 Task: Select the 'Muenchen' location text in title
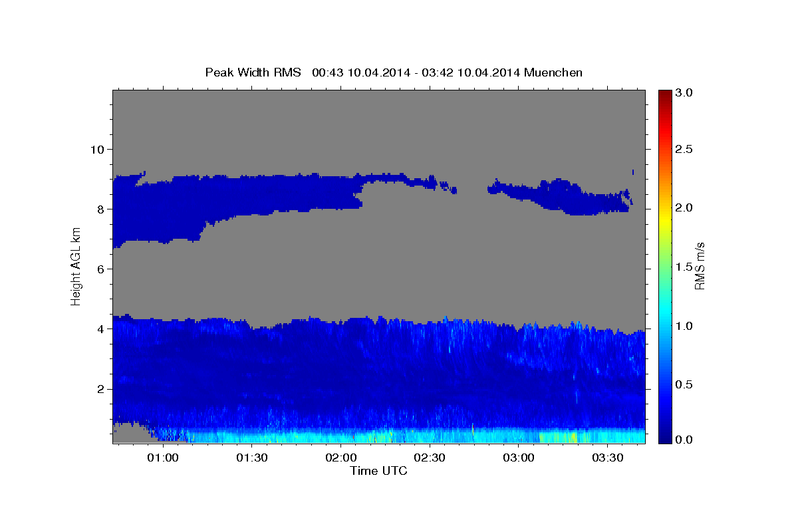(553, 72)
